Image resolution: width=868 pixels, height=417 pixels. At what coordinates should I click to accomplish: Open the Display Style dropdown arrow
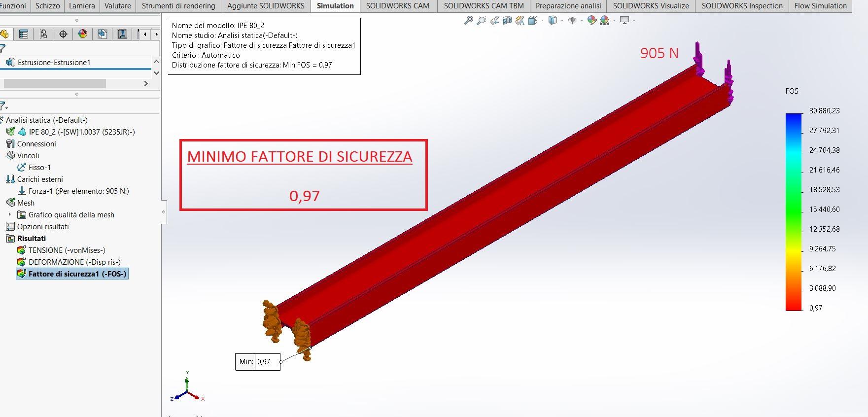point(562,20)
